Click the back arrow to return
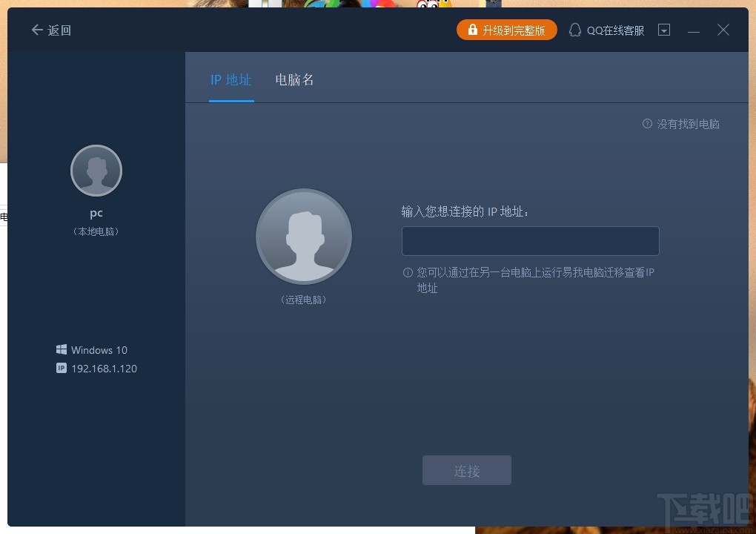Screen dimensions: 756x534 point(35,30)
